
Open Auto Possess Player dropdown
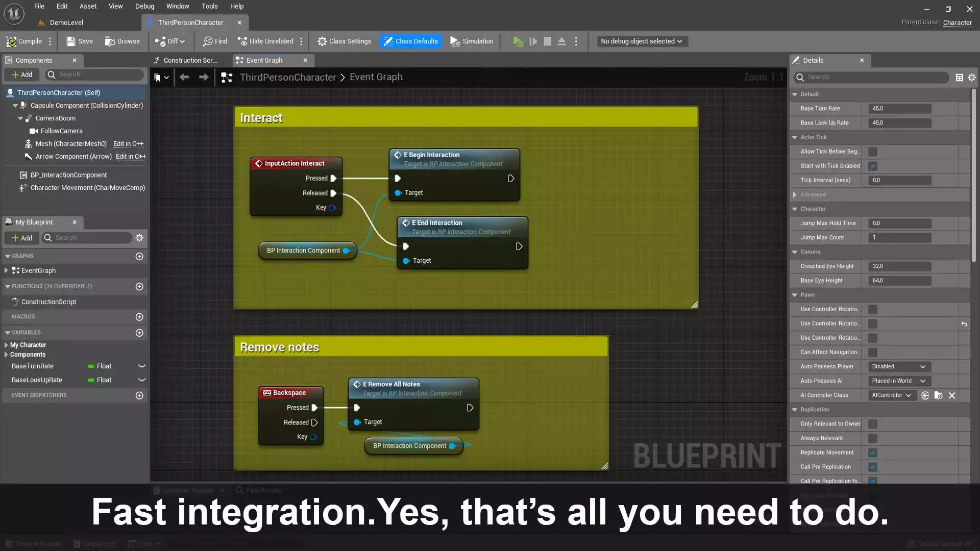click(x=899, y=366)
